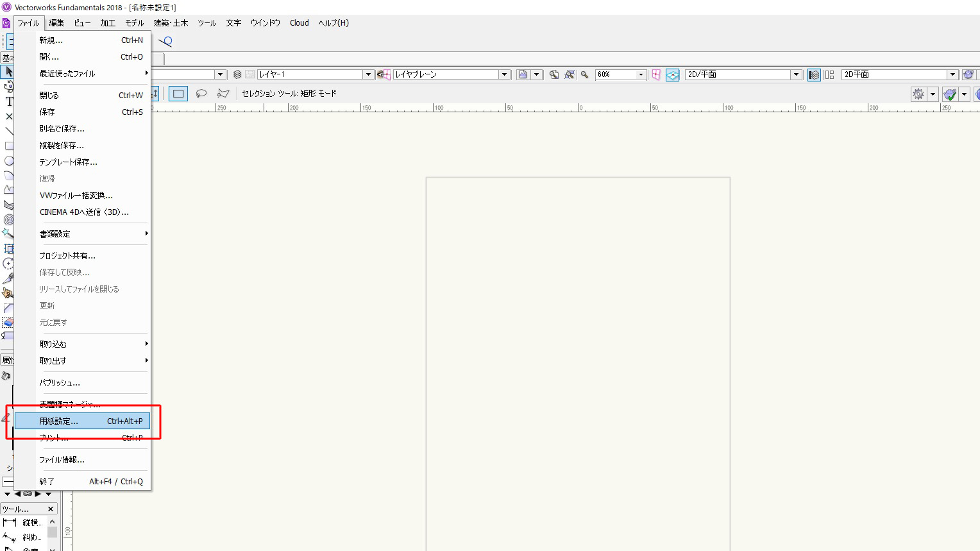This screenshot has height=551, width=980.
Task: Close the ツール... tool set palette
Action: (51, 509)
